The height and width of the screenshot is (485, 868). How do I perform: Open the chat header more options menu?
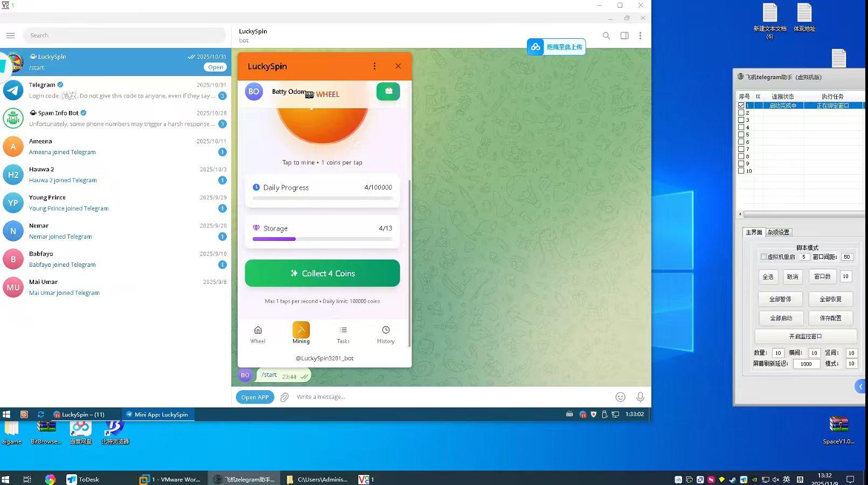[x=640, y=36]
